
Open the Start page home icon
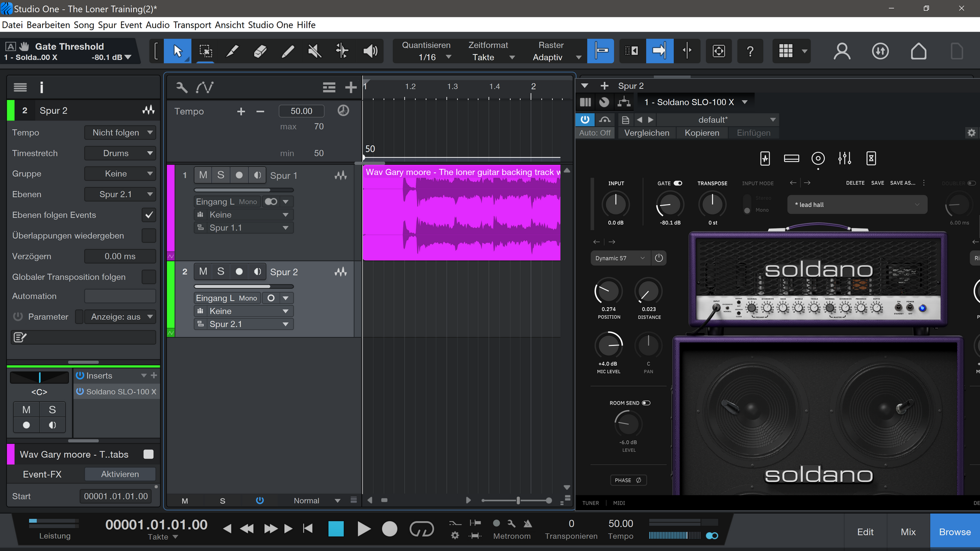click(918, 51)
